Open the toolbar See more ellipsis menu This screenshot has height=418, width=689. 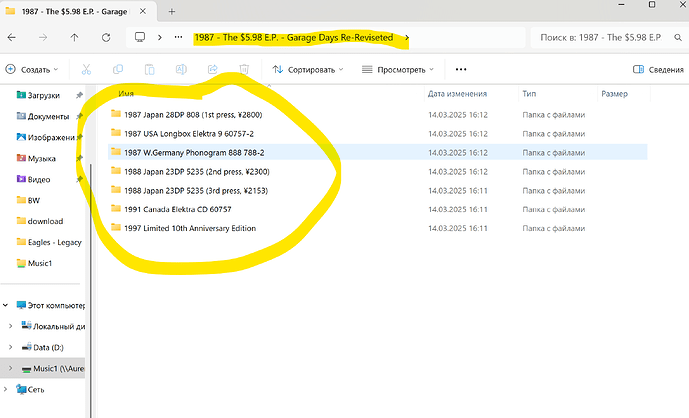[x=461, y=69]
